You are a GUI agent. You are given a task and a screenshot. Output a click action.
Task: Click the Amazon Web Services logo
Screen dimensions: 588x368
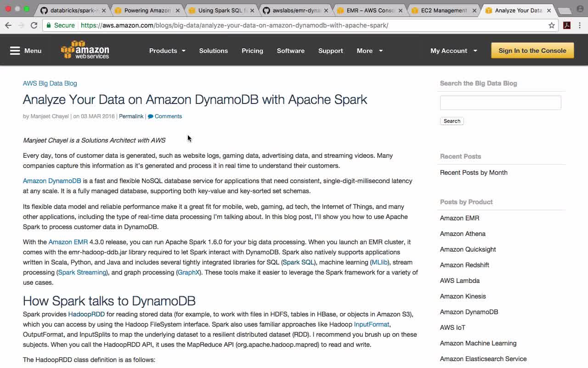point(85,50)
